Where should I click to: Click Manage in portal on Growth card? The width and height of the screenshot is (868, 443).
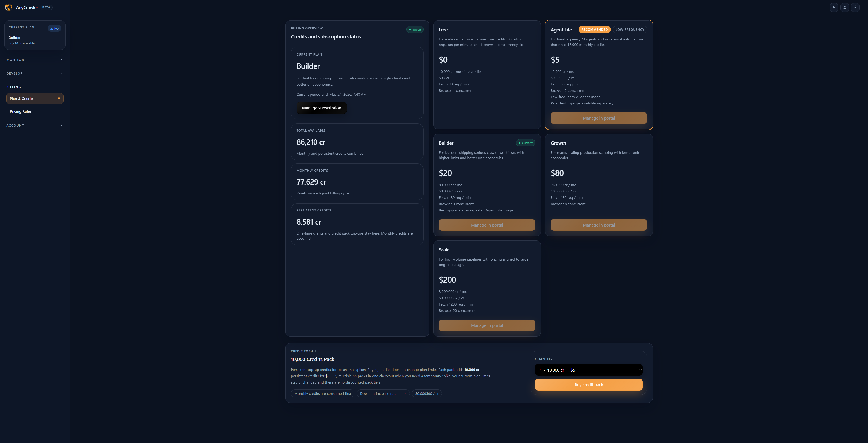[598, 225]
